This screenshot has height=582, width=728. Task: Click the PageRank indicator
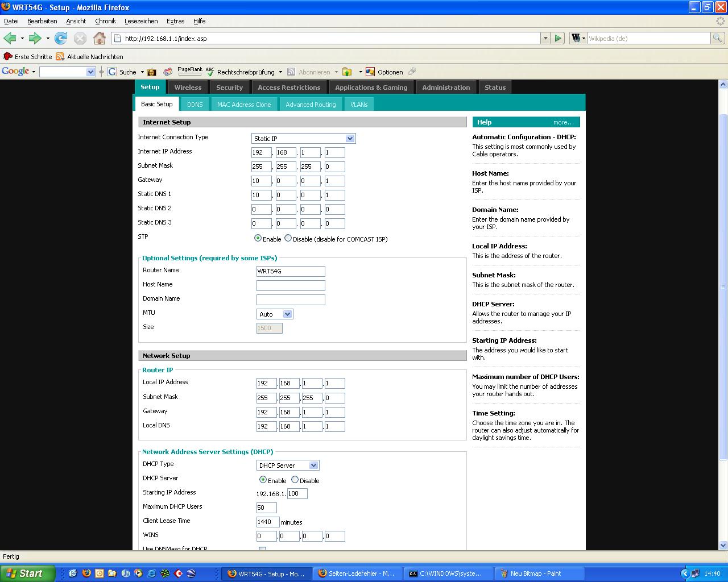click(190, 71)
